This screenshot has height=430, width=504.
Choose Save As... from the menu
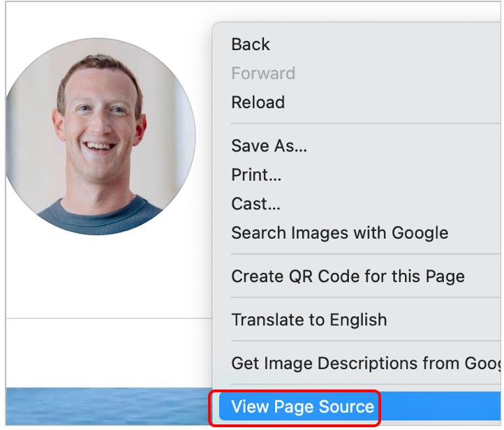pos(269,146)
